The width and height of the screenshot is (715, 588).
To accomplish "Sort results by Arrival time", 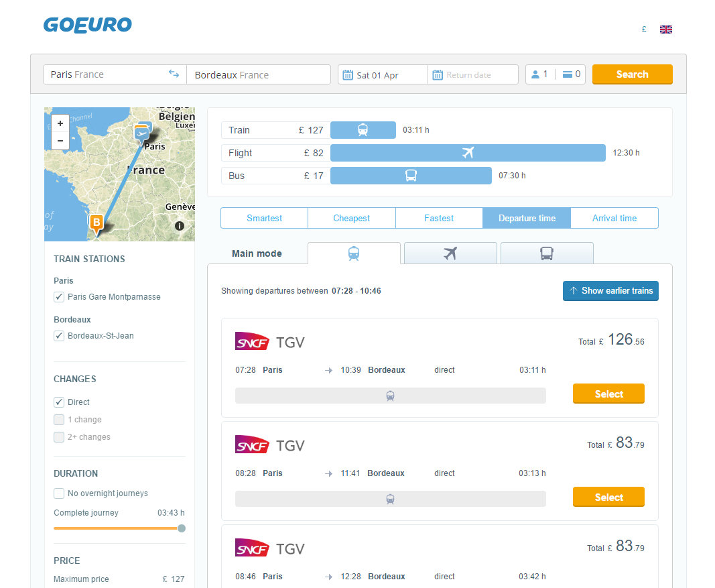I will tap(614, 218).
